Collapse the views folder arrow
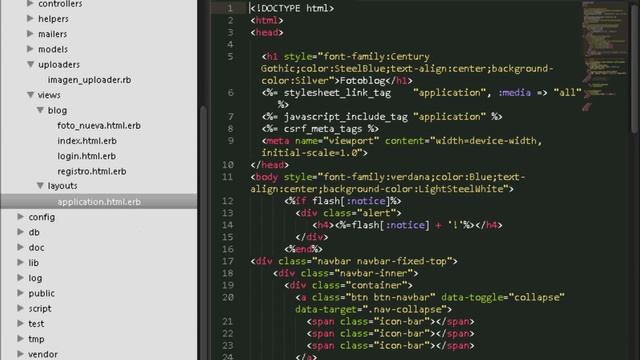The image size is (640, 360). click(30, 95)
